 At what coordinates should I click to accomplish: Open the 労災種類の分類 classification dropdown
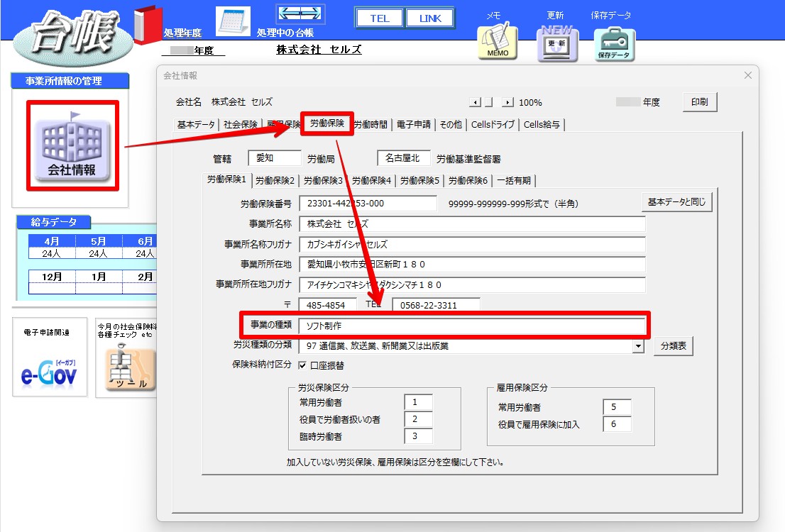click(638, 347)
